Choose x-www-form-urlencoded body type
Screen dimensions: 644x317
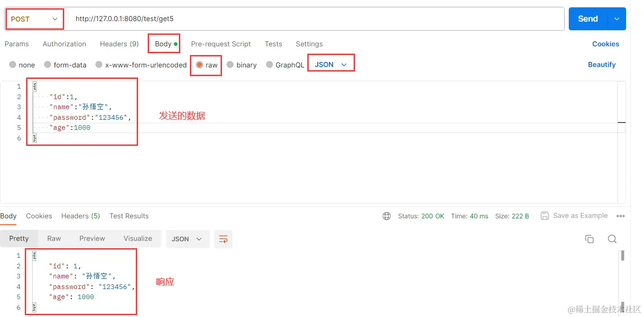click(x=141, y=65)
